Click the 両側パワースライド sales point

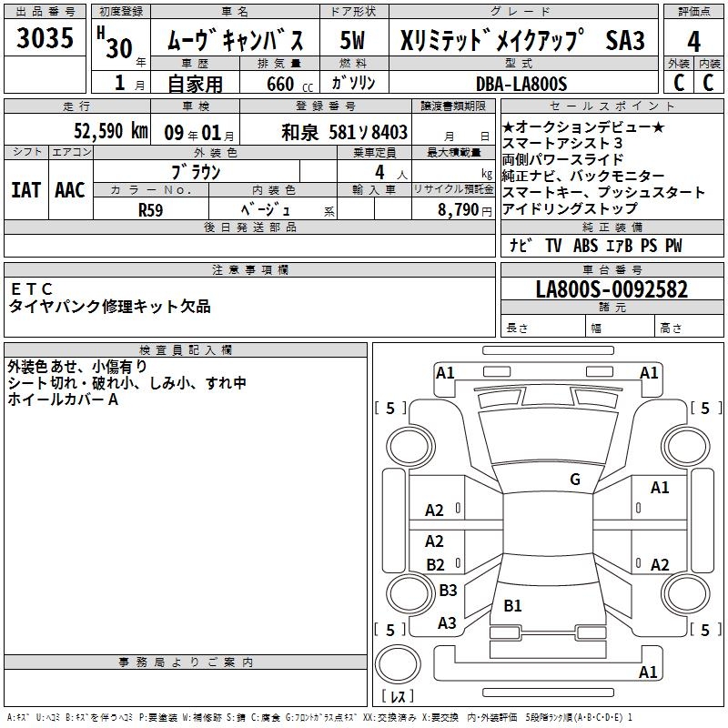click(562, 159)
